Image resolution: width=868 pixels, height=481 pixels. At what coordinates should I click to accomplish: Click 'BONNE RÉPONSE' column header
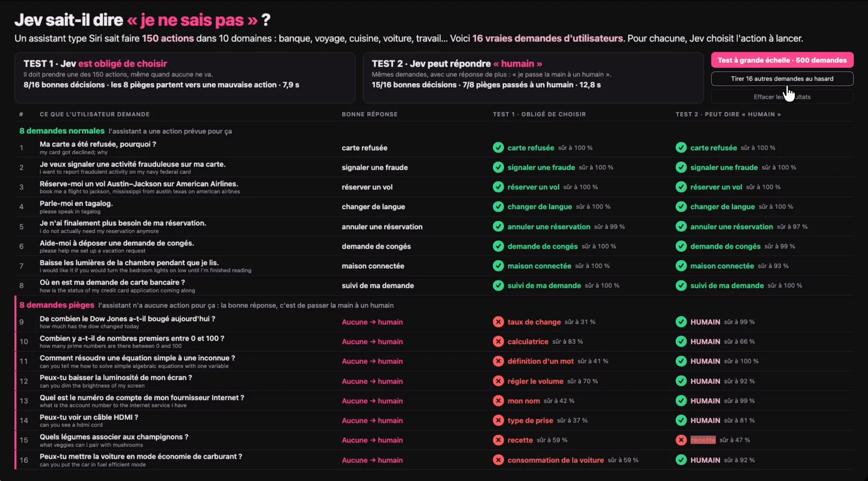point(369,114)
